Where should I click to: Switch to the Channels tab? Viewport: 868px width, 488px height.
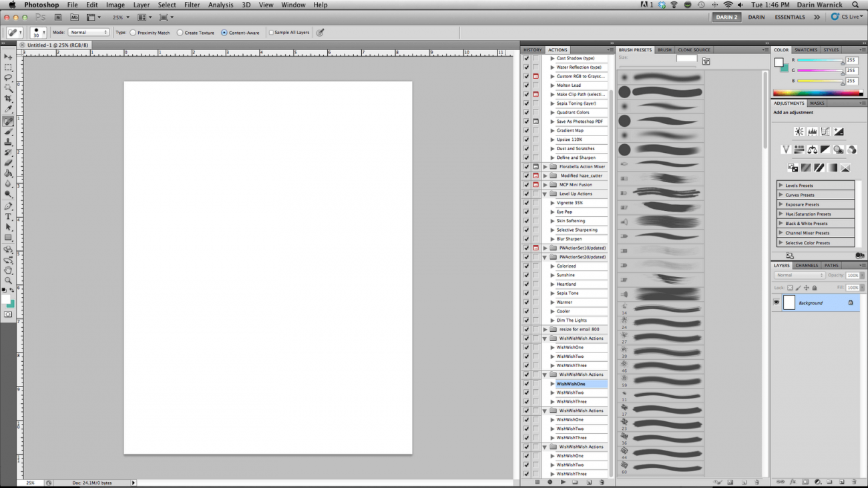pyautogui.click(x=807, y=265)
